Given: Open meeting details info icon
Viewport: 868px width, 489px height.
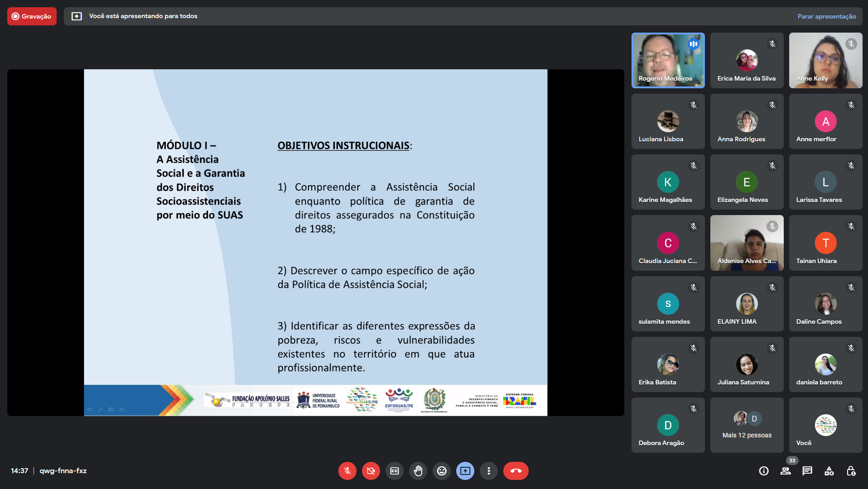Looking at the screenshot, I should (764, 471).
